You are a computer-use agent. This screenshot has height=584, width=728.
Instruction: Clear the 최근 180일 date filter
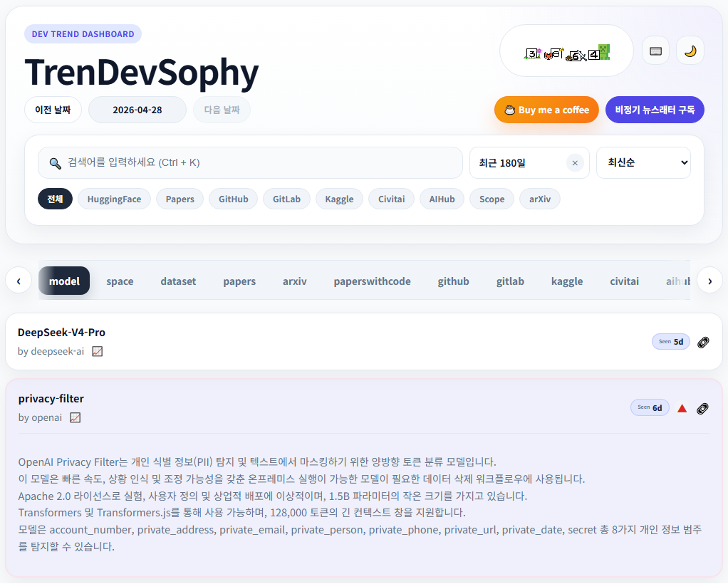point(575,163)
